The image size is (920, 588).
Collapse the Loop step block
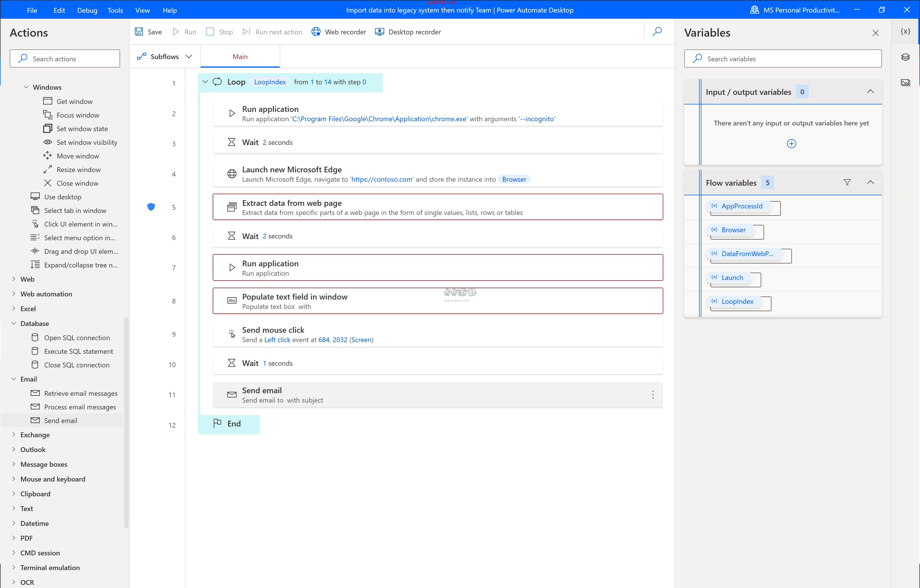tap(206, 82)
